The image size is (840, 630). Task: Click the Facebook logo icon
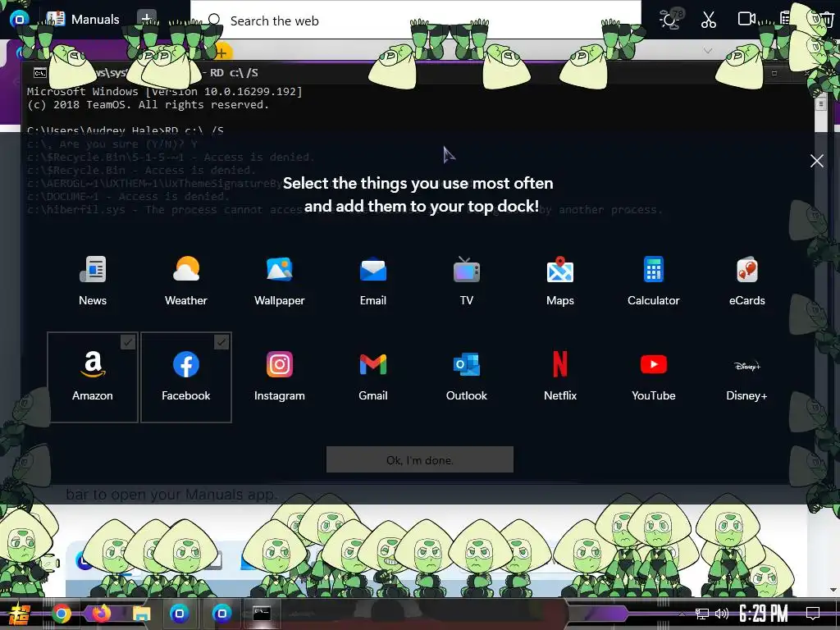[186, 364]
